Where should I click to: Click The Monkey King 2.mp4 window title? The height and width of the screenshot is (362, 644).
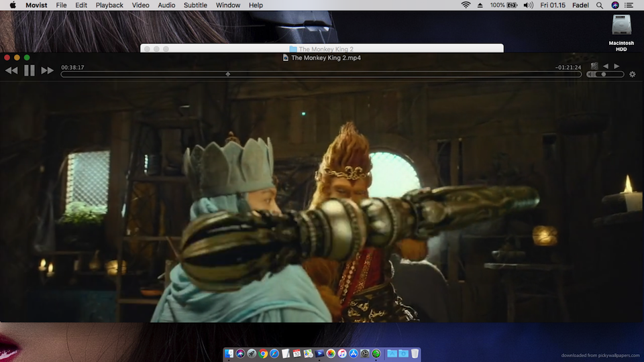326,58
